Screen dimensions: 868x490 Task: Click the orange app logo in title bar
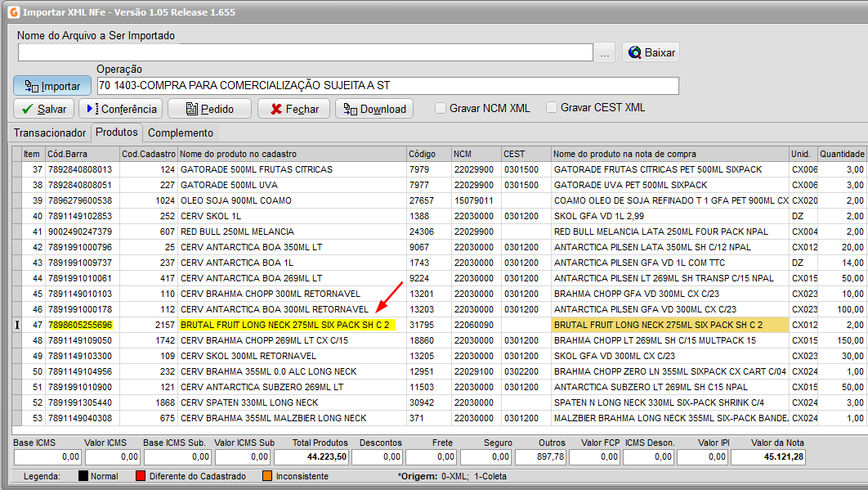click(x=12, y=12)
